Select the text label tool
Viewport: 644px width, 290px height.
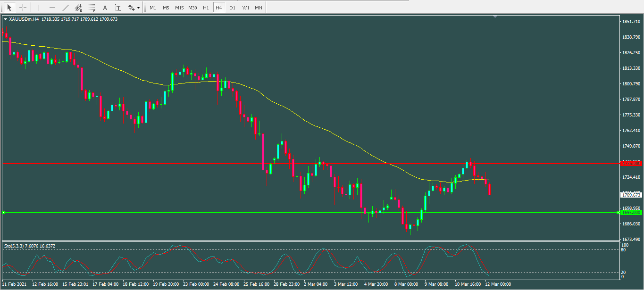pyautogui.click(x=118, y=8)
